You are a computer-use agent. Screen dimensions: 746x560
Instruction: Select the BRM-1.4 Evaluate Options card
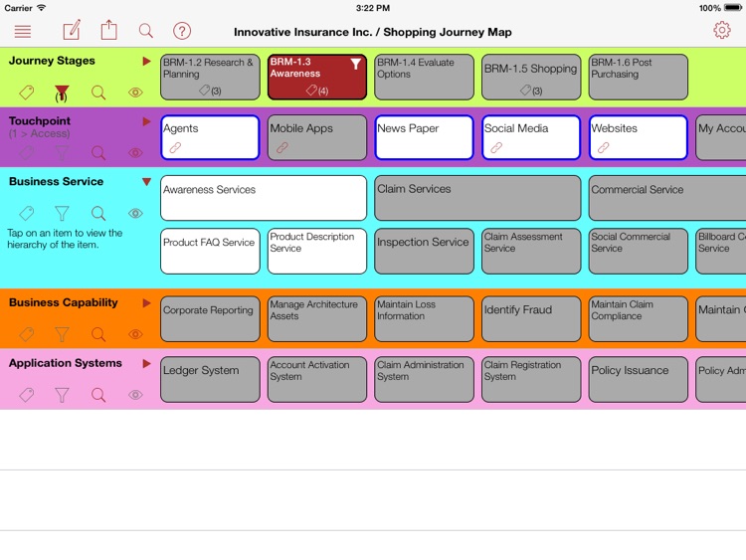[x=424, y=77]
